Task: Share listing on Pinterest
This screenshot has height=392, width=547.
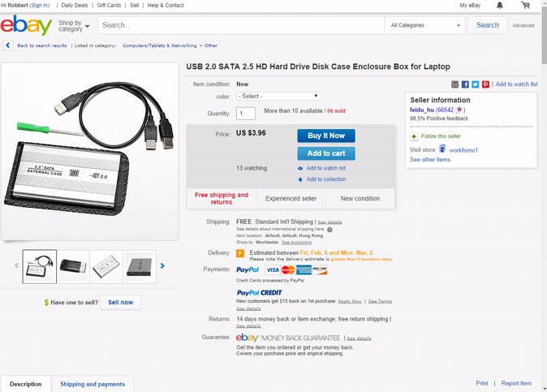Action: pos(485,84)
